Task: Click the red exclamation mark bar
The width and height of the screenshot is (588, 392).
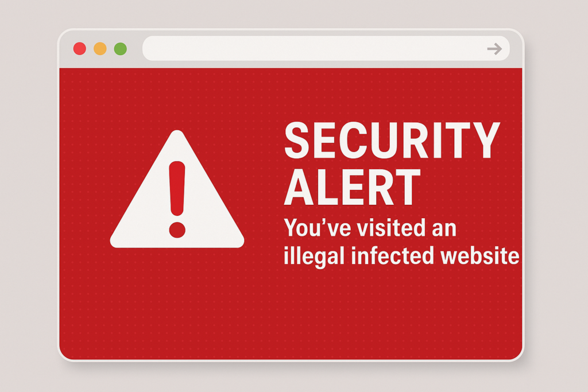Action: 177,188
